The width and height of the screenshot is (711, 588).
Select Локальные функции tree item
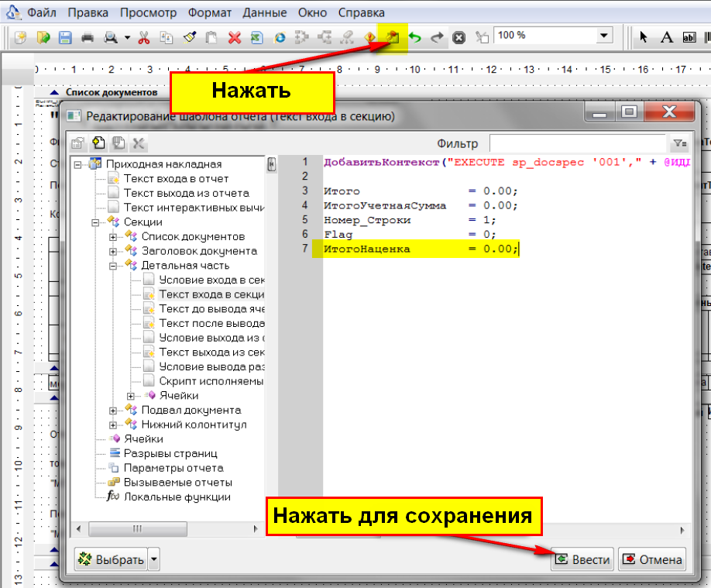[x=177, y=497]
